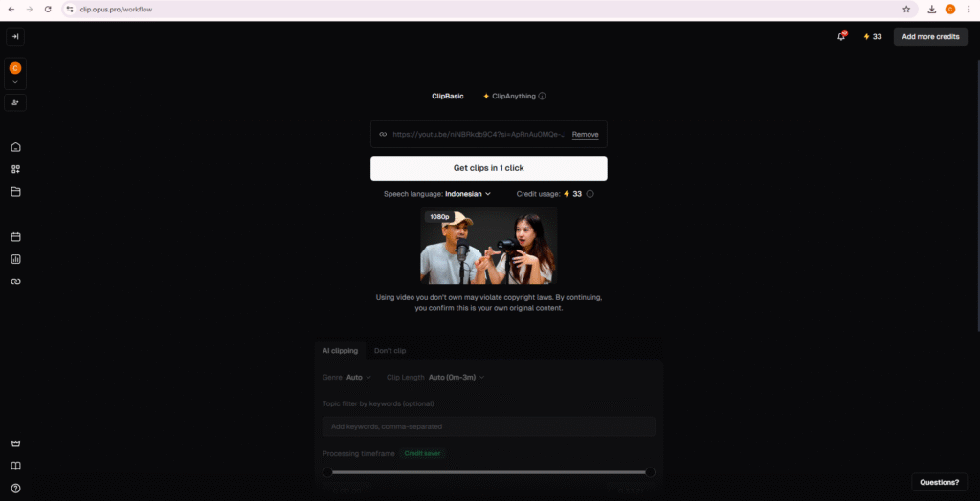Open the analytics chart icon in sidebar
Image resolution: width=980 pixels, height=501 pixels.
click(15, 259)
